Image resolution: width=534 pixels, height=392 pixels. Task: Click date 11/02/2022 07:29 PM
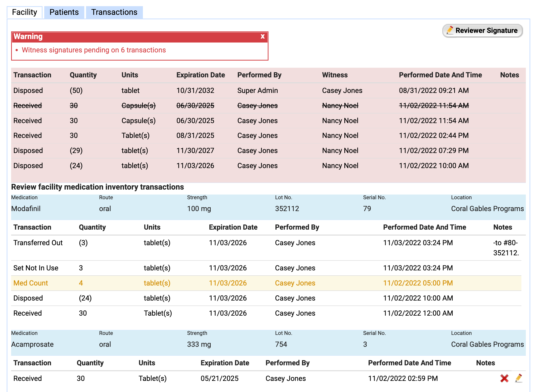434,151
